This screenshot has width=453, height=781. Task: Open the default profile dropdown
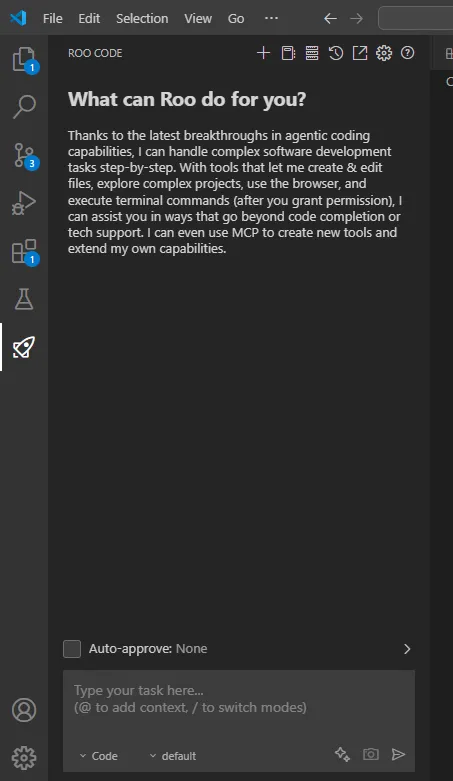173,756
